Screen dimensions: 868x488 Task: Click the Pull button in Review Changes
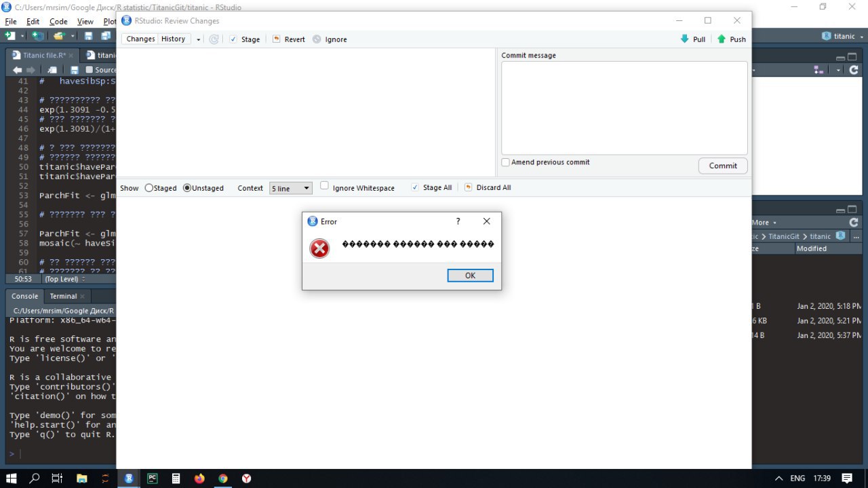click(x=693, y=39)
